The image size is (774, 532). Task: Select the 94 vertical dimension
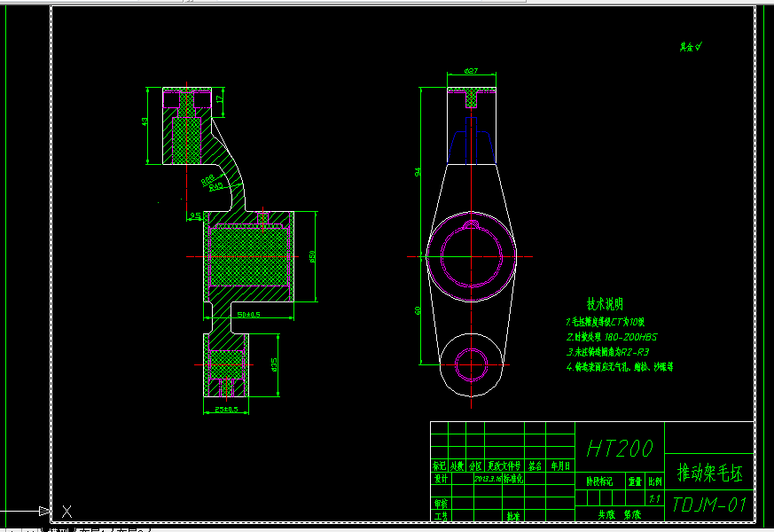418,172
